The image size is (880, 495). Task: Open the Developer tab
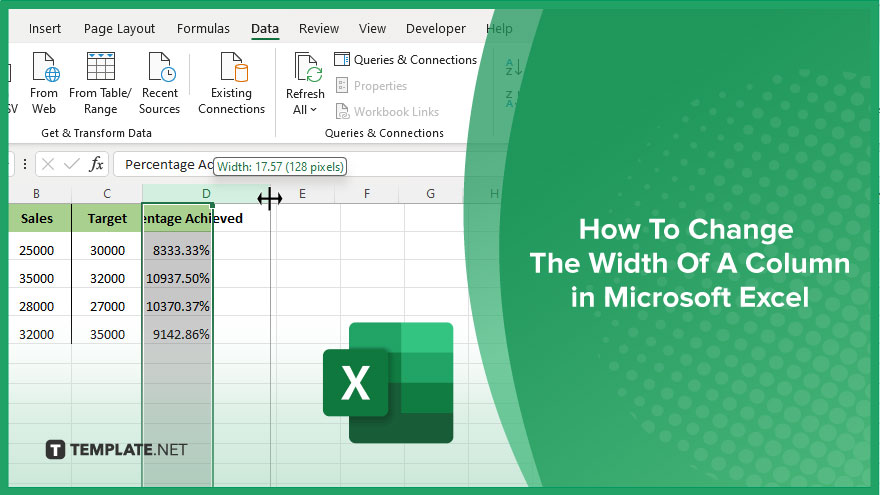click(x=436, y=29)
